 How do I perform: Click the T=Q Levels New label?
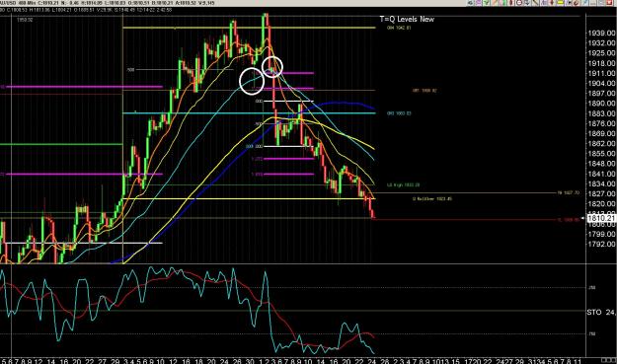(407, 19)
